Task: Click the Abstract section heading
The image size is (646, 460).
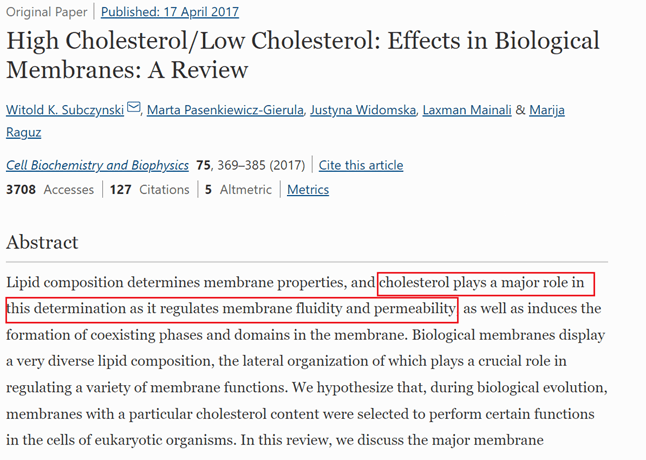Action: click(42, 243)
